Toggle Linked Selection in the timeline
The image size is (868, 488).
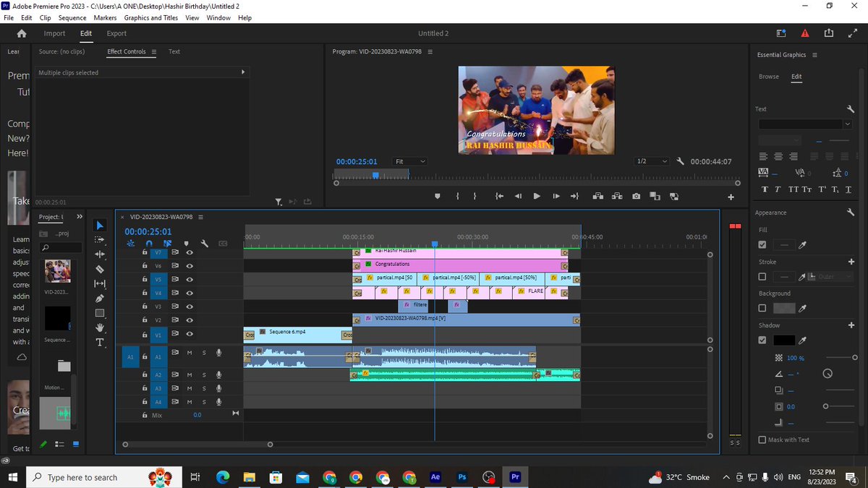(x=167, y=244)
